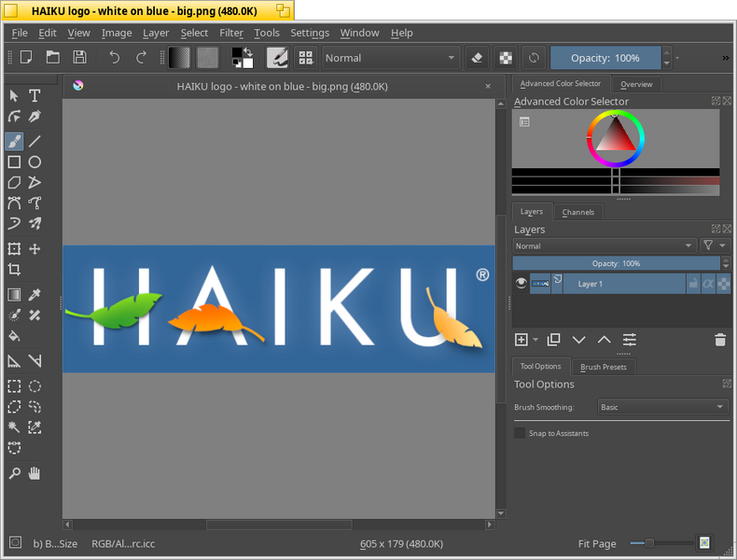Select the Elliptical Selection tool

pos(35,386)
